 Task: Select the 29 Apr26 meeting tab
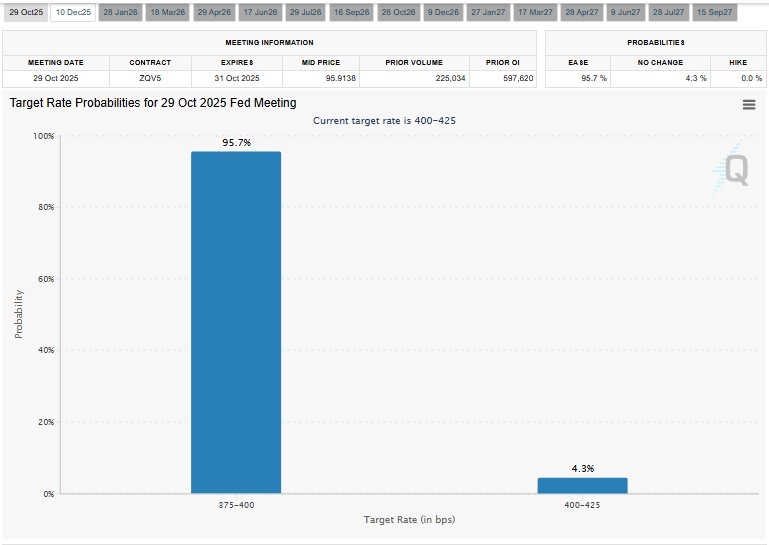215,12
